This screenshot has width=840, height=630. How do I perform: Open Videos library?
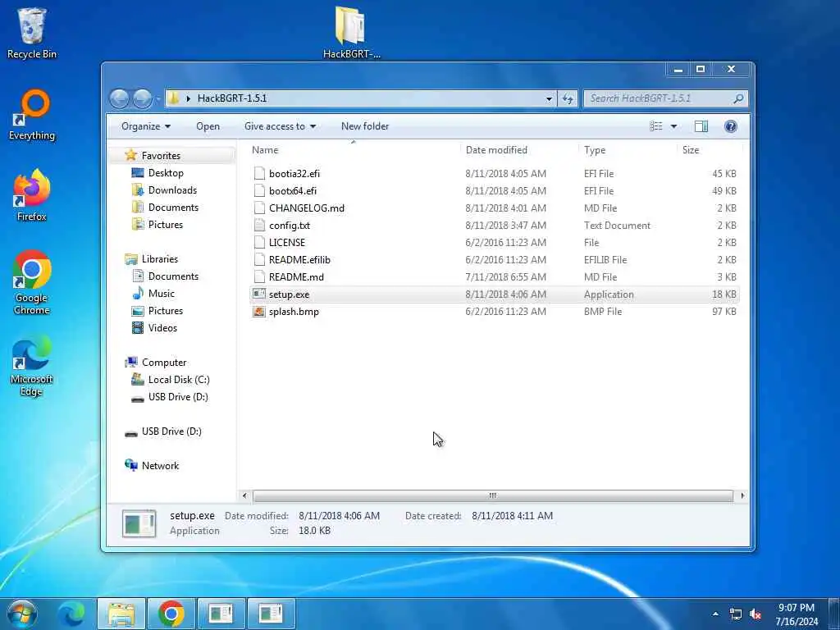[162, 328]
